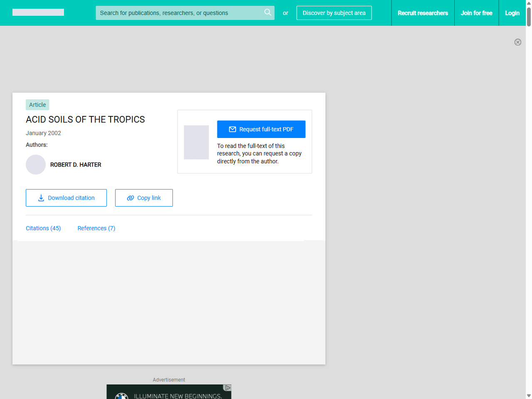
Task: Click the chain link icon
Action: click(131, 198)
